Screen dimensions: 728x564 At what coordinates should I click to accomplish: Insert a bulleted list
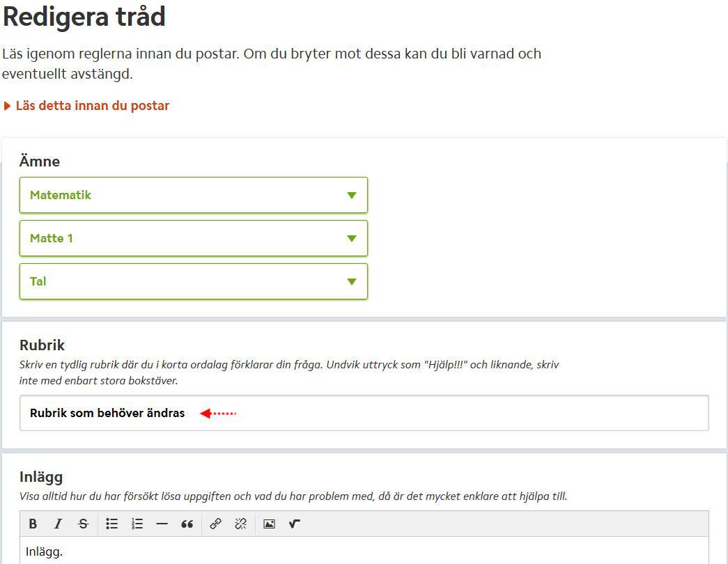[x=112, y=524]
